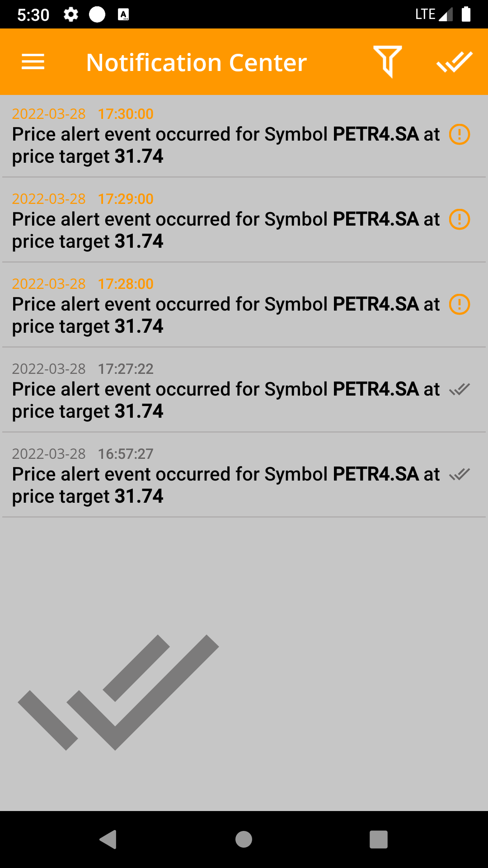
Task: Open the 17:27:22 read notification
Action: click(x=226, y=400)
